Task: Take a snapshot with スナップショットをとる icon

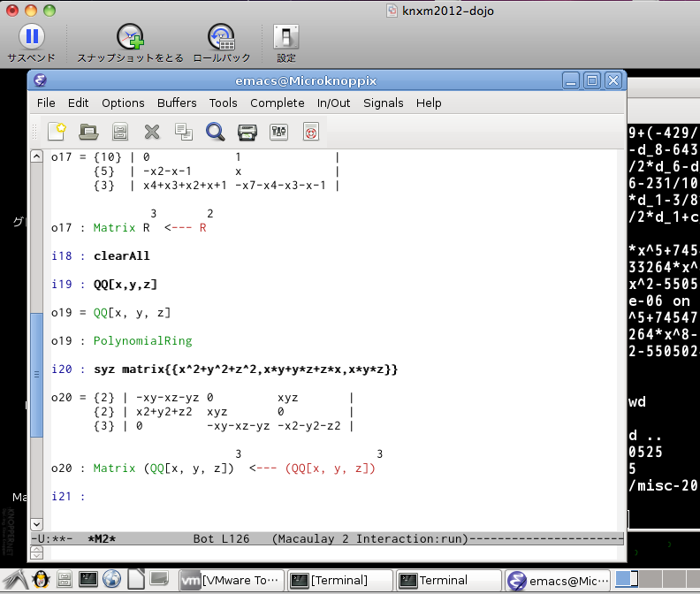Action: [130, 36]
